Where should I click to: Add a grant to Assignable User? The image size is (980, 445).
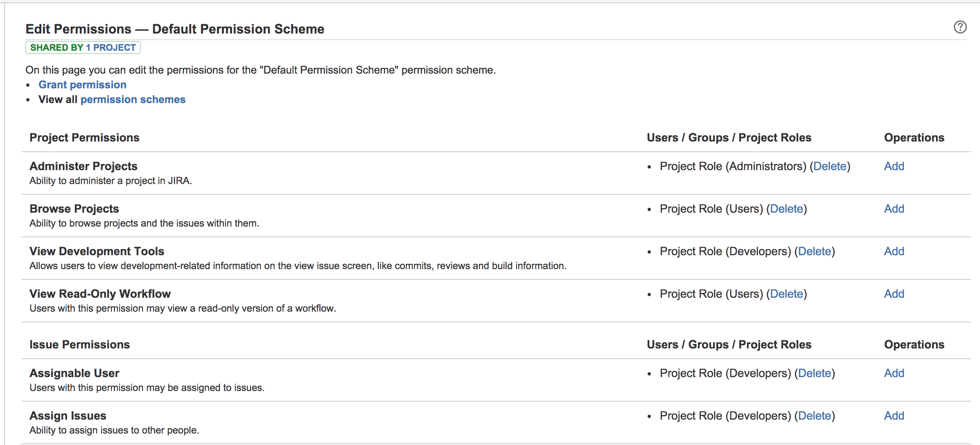point(894,373)
